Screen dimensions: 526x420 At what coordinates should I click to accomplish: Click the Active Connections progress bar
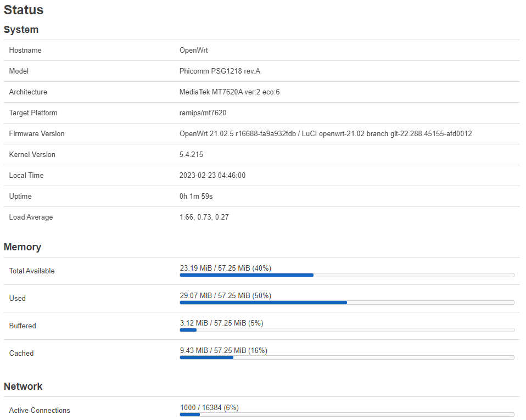(346, 414)
